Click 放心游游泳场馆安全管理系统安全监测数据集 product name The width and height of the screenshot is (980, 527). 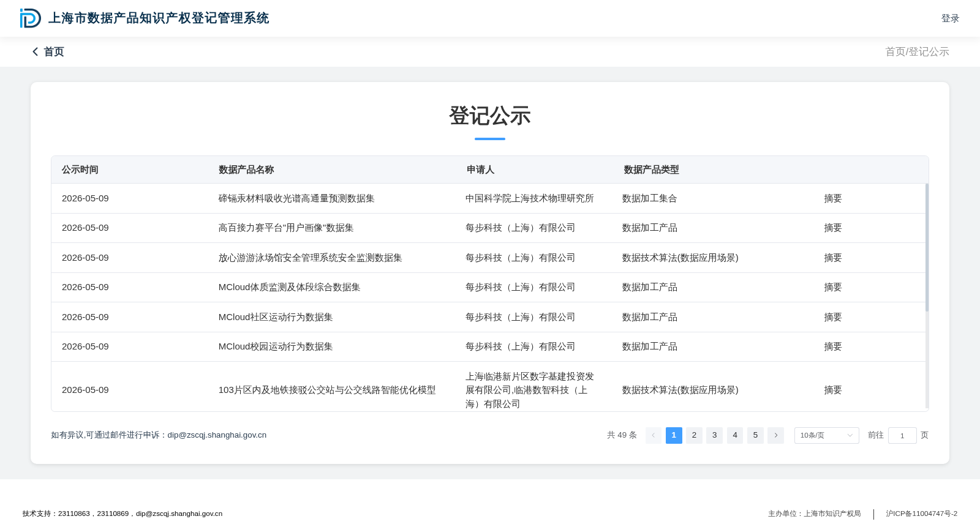310,258
